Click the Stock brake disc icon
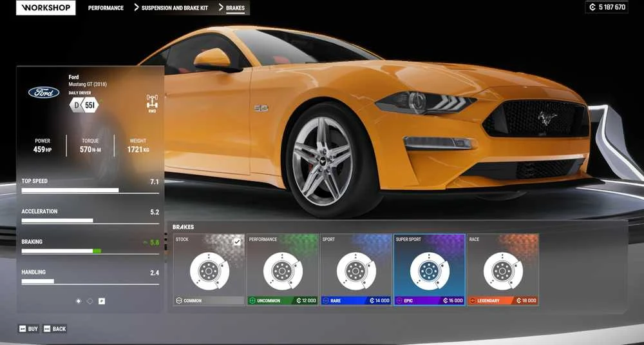 point(209,271)
